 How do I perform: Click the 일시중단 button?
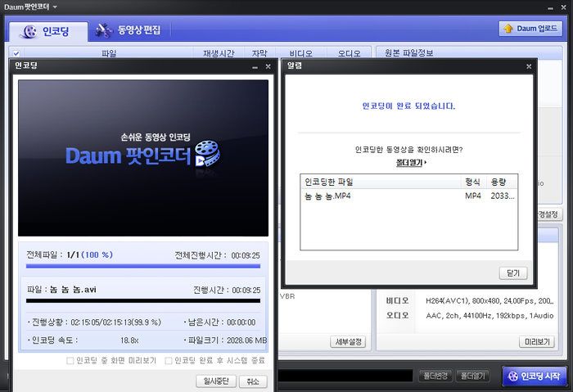[216, 381]
